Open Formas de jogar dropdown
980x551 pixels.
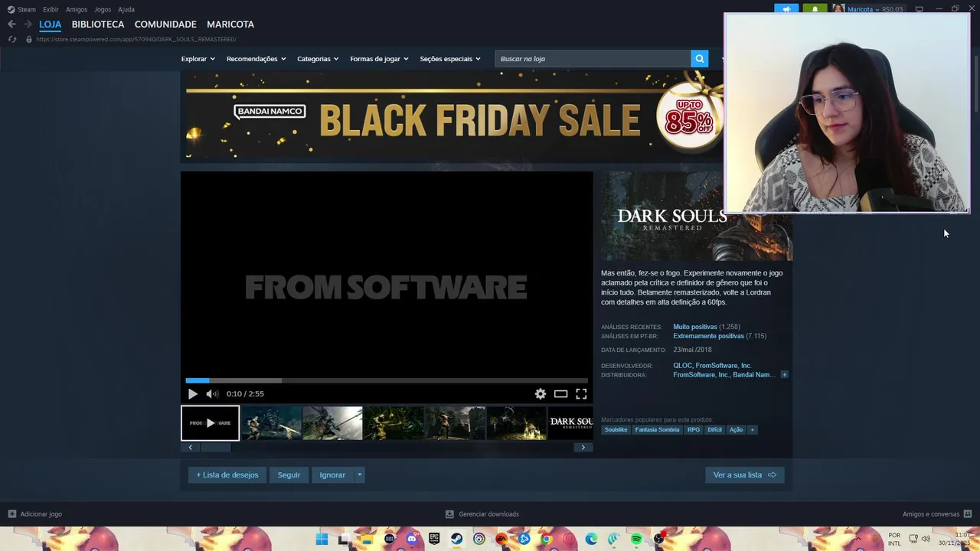tap(379, 59)
